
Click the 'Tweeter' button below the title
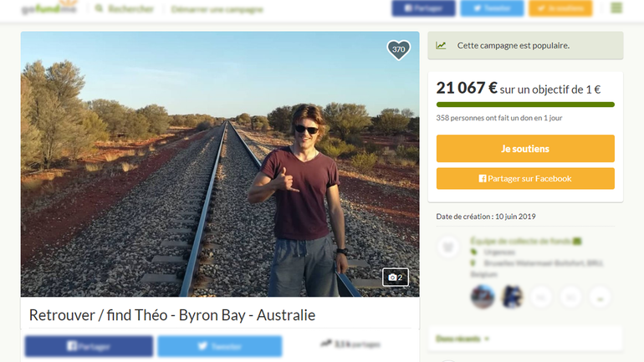[x=219, y=346]
